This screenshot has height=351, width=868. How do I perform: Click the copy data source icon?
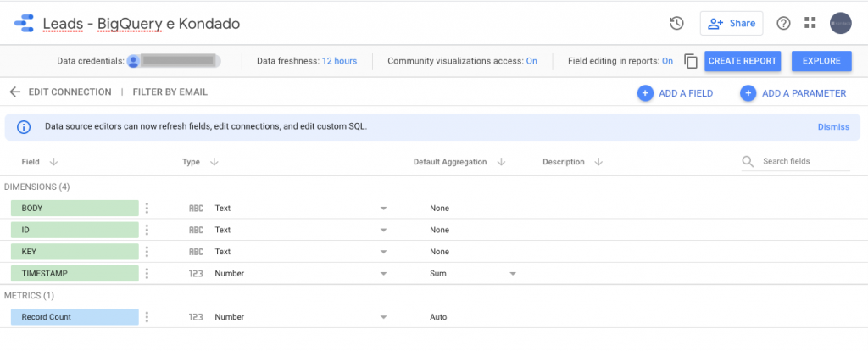click(691, 61)
